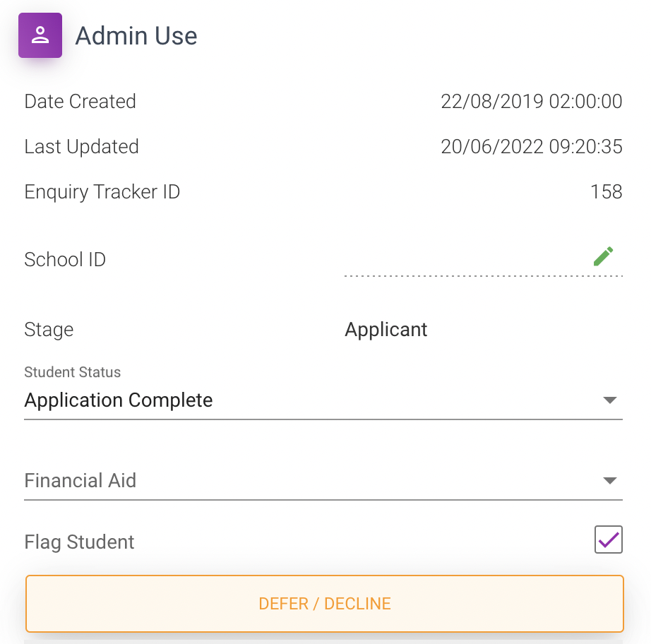This screenshot has height=644, width=651.
Task: Click the Last Updated label
Action: coord(81,147)
